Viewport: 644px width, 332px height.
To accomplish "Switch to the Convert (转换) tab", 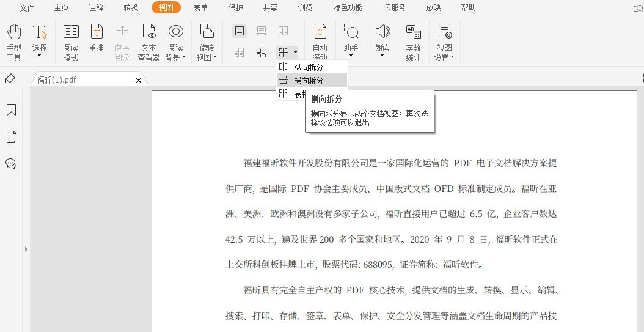I will click(131, 7).
